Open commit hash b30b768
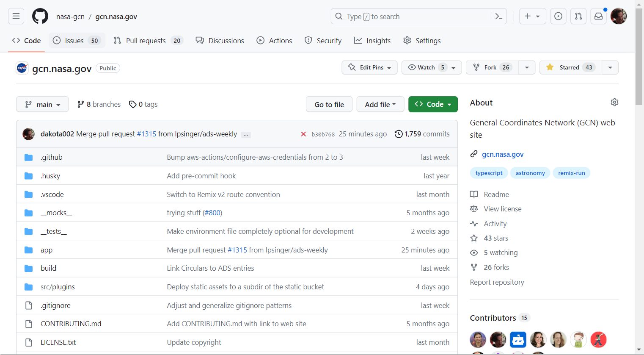 [323, 134]
